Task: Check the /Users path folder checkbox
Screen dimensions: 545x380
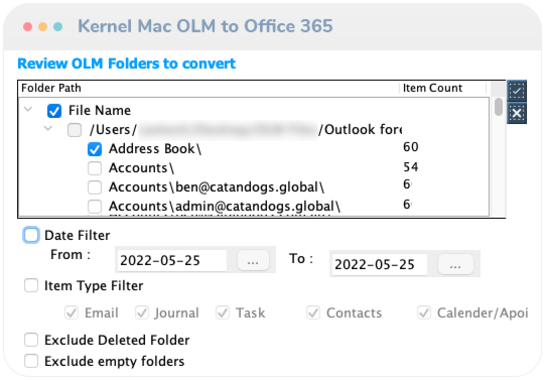Action: (x=74, y=130)
